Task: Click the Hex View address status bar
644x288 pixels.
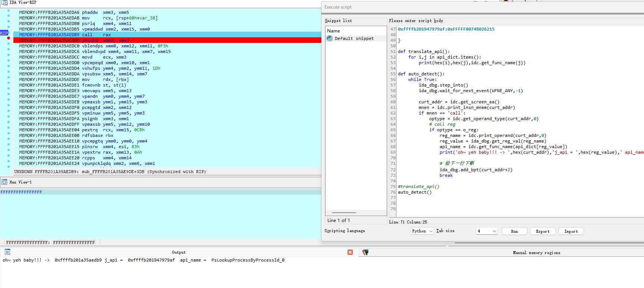Action: tap(50, 242)
